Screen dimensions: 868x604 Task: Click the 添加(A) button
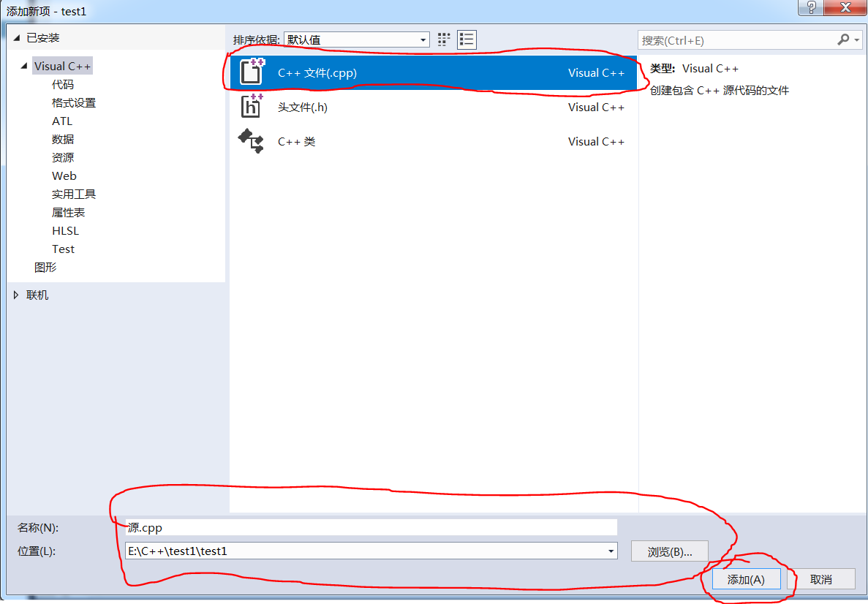(x=745, y=579)
